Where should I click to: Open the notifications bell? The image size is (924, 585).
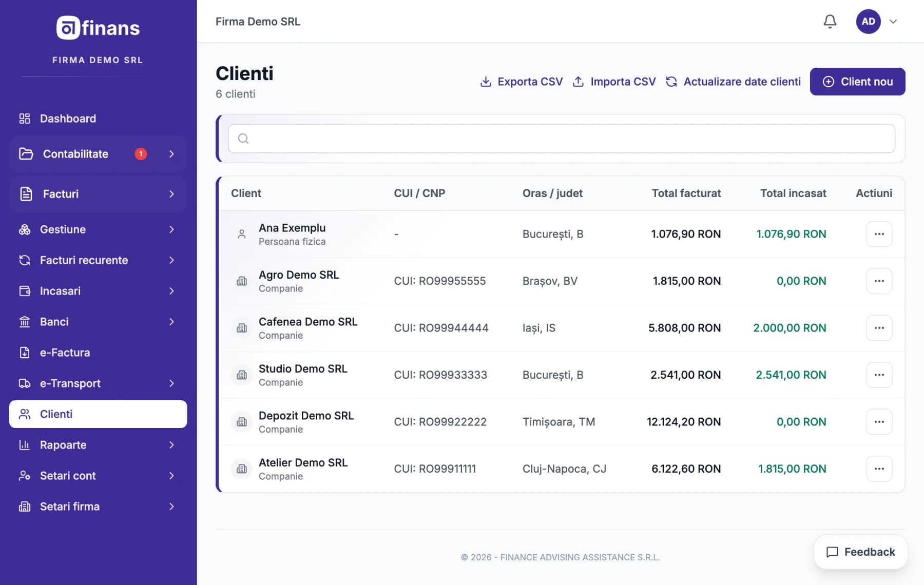pyautogui.click(x=830, y=22)
